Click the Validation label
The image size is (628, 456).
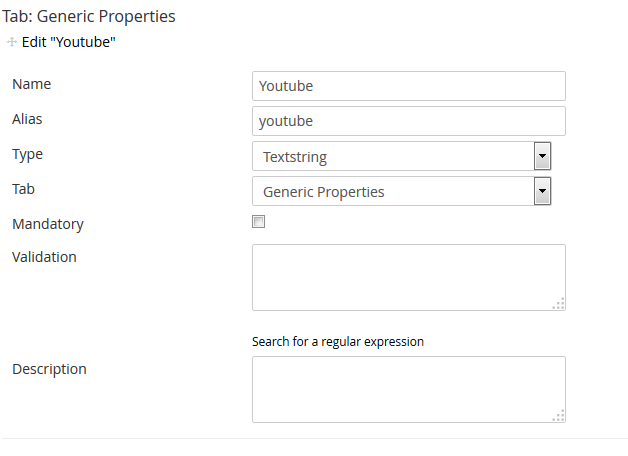coord(44,257)
